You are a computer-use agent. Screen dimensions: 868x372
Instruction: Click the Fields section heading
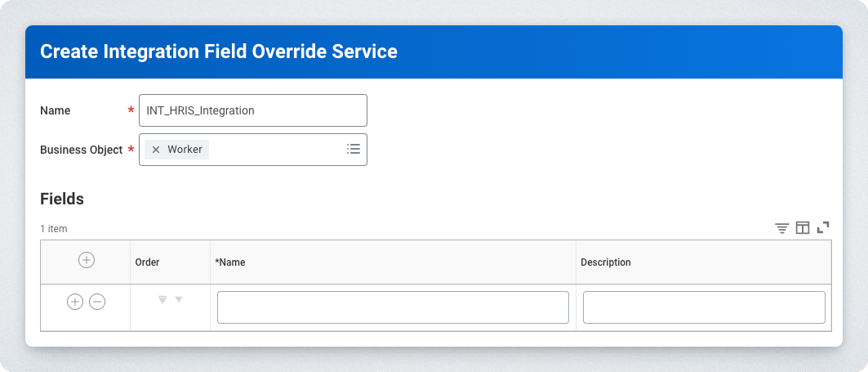click(x=62, y=199)
